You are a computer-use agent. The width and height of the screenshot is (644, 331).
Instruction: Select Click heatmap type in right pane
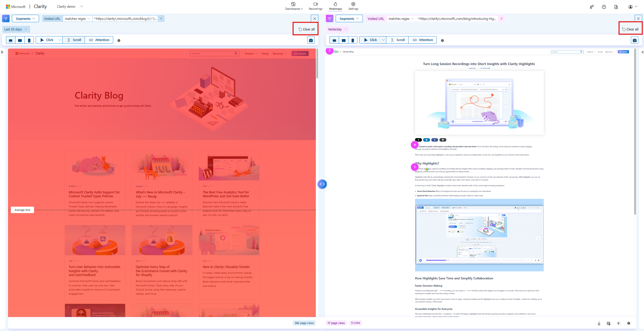(370, 40)
